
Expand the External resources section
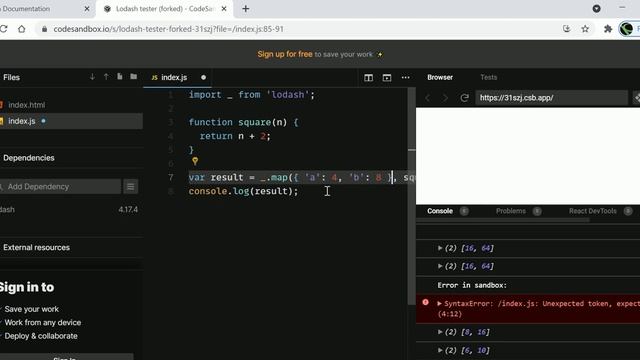coord(36,247)
